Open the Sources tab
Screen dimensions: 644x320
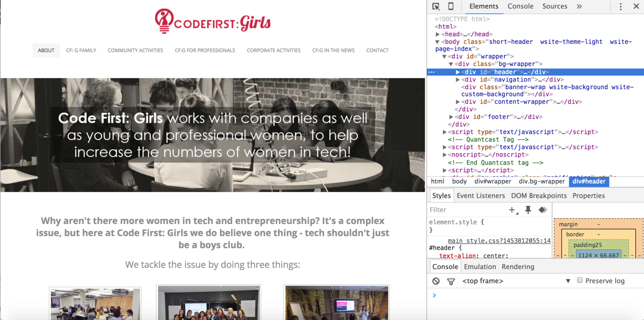click(555, 6)
